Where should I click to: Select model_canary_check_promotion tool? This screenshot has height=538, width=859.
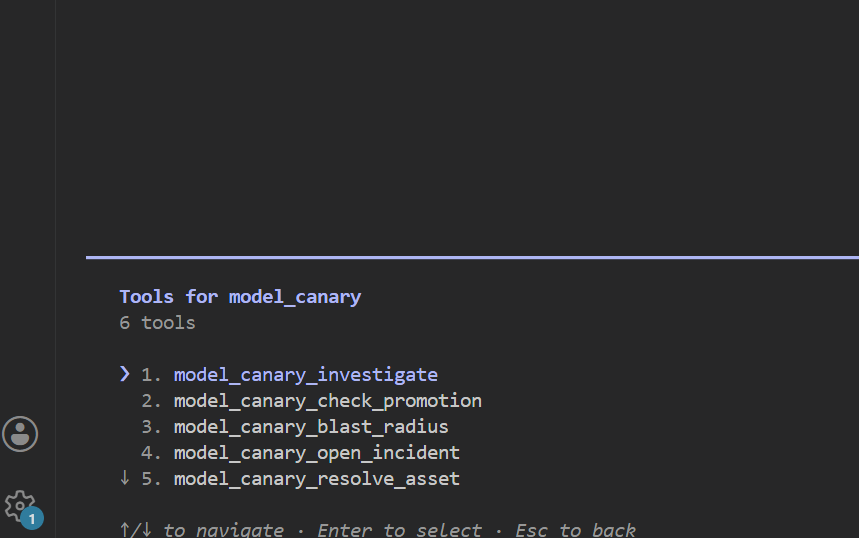click(x=328, y=401)
